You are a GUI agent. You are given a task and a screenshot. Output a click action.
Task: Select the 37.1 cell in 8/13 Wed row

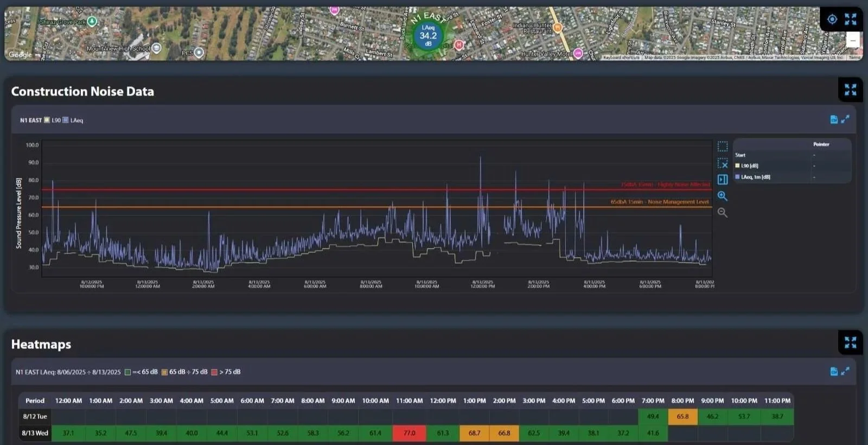68,433
